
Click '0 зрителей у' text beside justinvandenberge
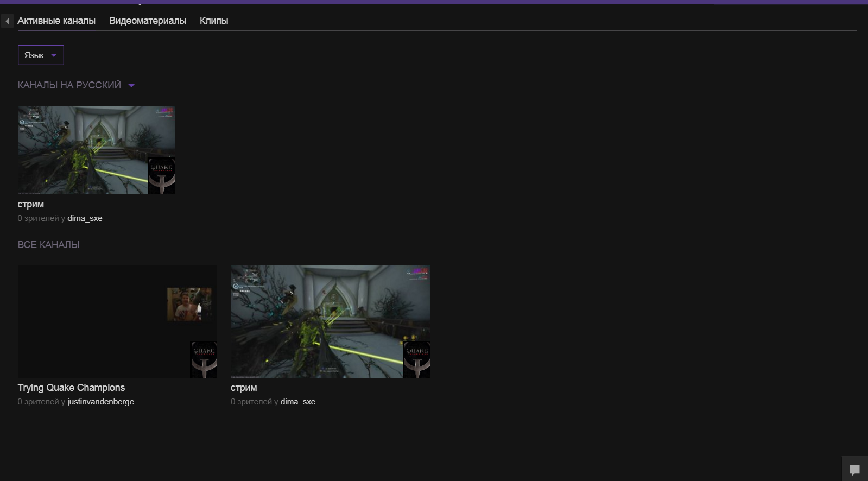click(x=41, y=402)
